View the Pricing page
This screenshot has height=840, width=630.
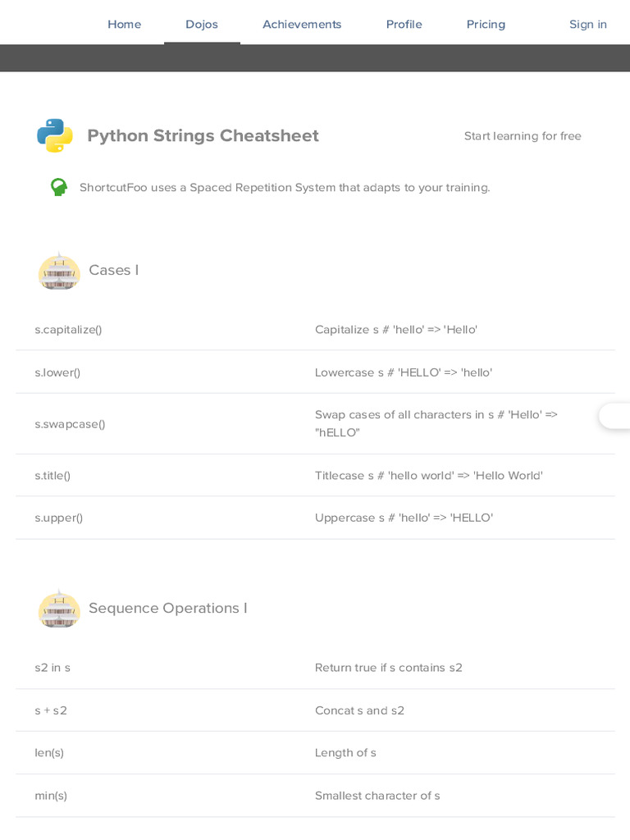[486, 24]
